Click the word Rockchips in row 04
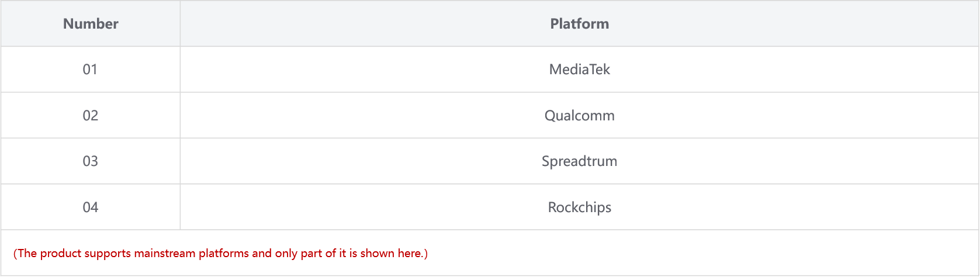 579,207
